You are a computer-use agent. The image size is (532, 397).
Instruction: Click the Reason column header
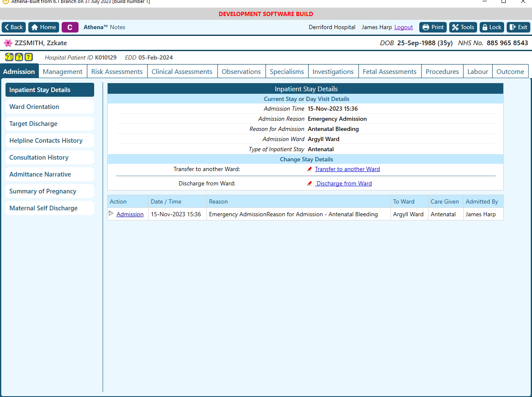click(x=299, y=201)
